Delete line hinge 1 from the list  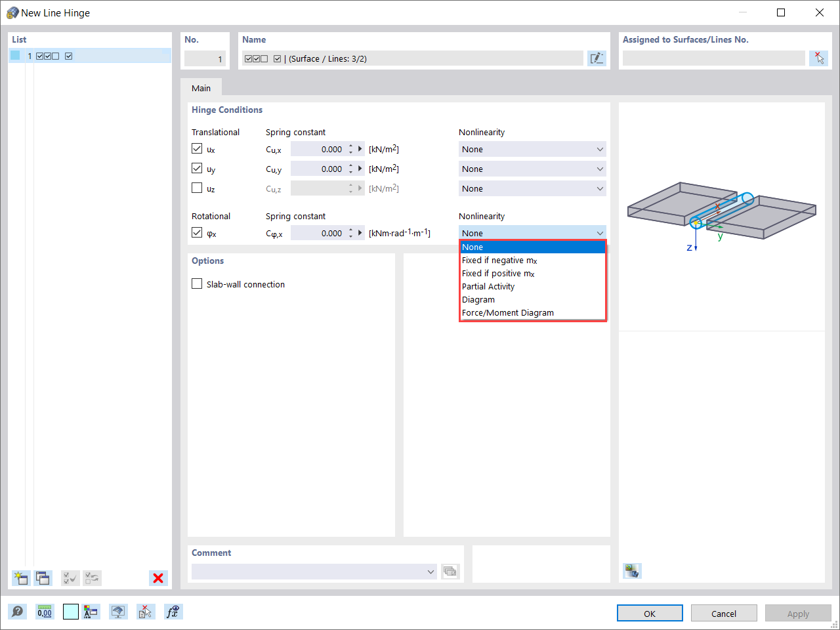click(157, 578)
